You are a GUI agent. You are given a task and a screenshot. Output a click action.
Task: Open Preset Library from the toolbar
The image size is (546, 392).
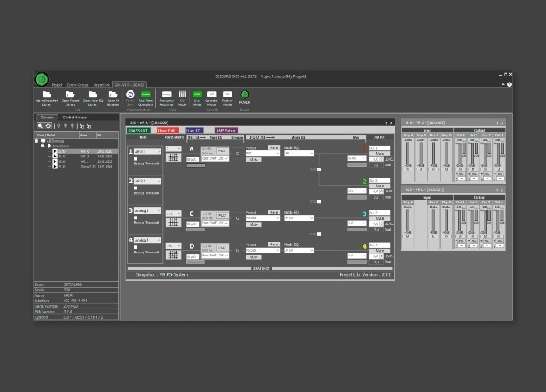coord(69,97)
